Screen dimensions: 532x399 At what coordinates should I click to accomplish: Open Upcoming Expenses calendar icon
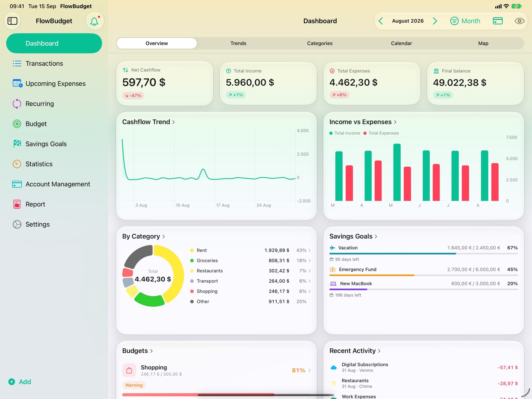click(17, 83)
